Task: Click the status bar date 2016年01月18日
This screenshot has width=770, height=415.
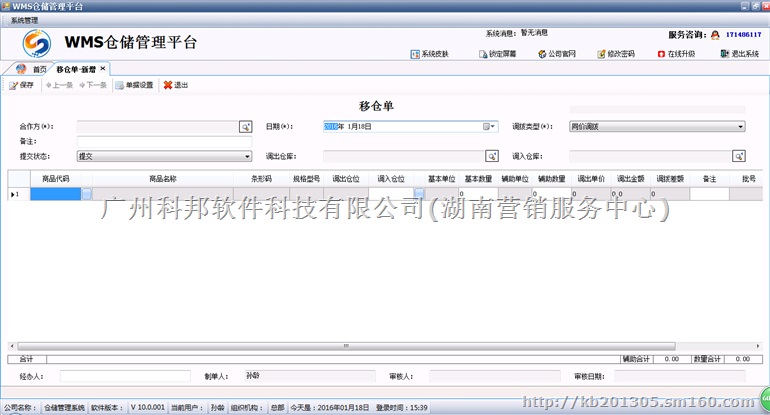Action: tap(343, 408)
